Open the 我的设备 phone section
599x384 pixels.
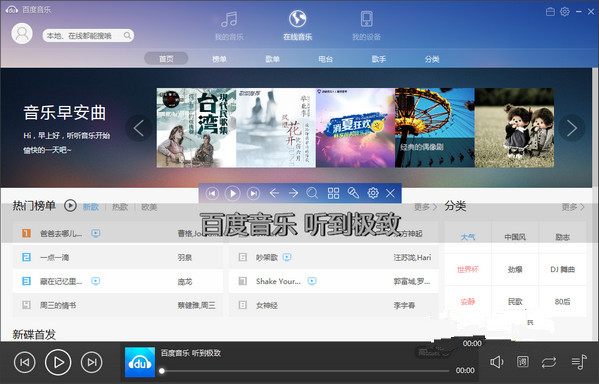[x=366, y=26]
